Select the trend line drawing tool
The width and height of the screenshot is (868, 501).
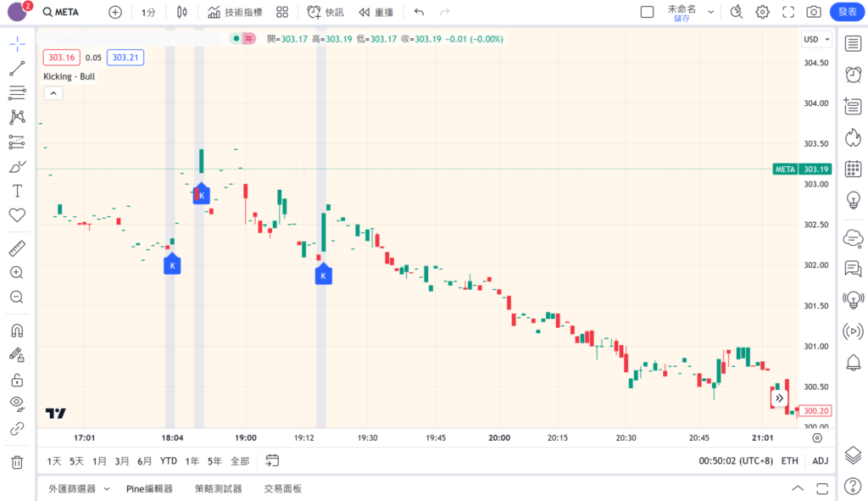[x=17, y=69]
